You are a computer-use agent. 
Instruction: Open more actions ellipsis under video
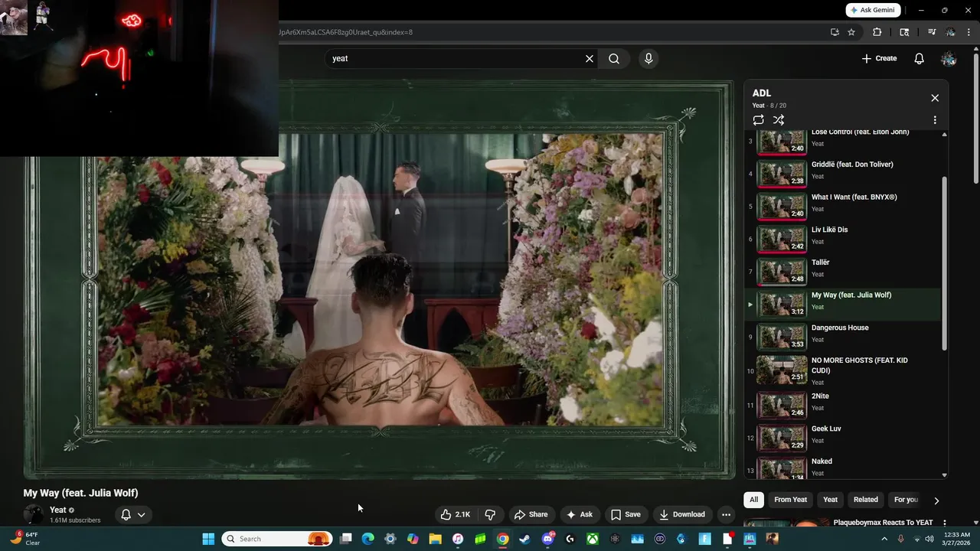tap(726, 514)
